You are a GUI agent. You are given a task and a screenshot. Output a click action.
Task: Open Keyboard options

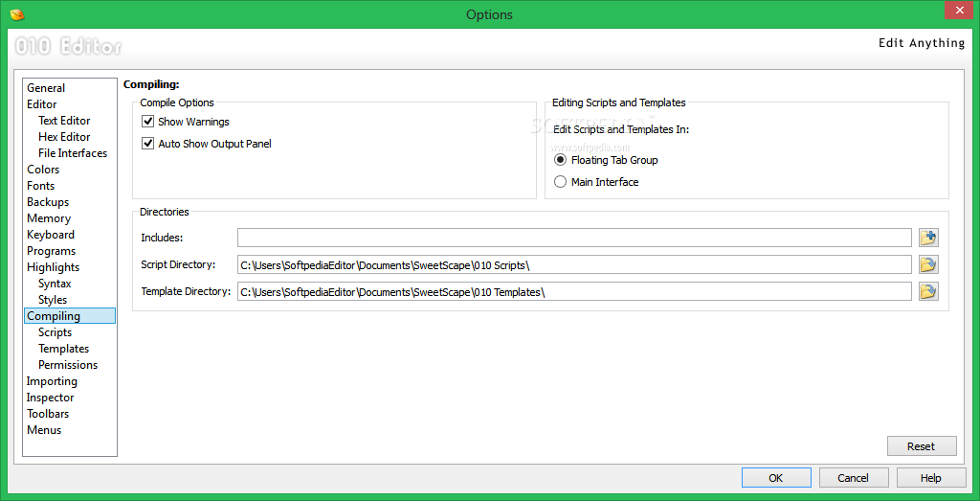(x=50, y=235)
